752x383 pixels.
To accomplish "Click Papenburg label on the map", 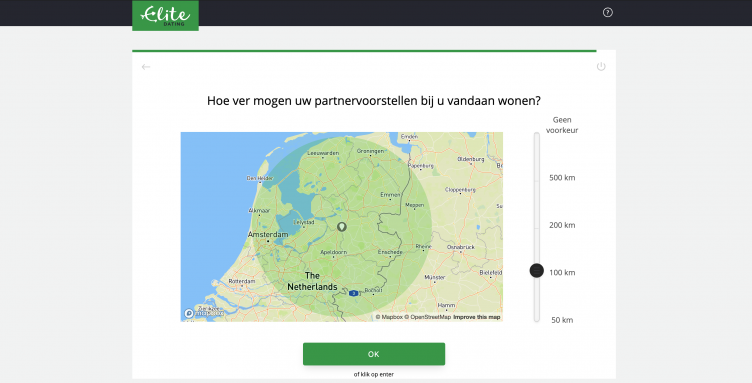I will [421, 166].
